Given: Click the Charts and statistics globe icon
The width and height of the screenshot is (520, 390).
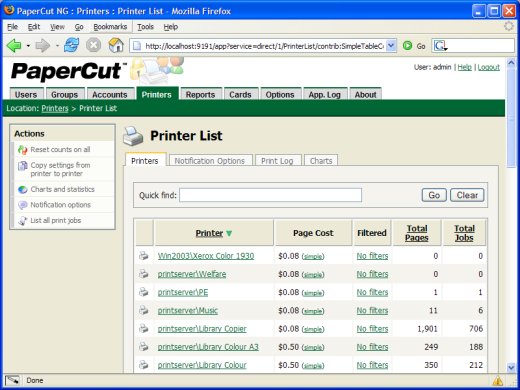Looking at the screenshot, I should (23, 189).
